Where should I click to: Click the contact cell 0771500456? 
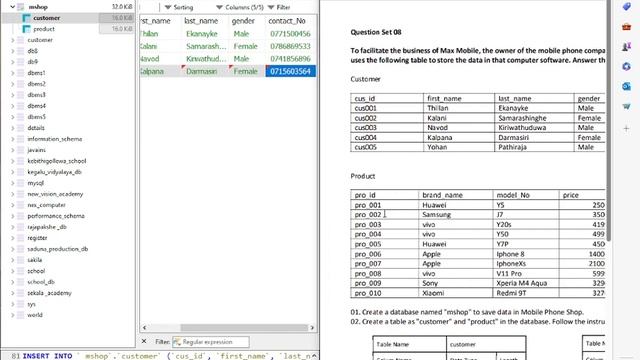coord(291,34)
